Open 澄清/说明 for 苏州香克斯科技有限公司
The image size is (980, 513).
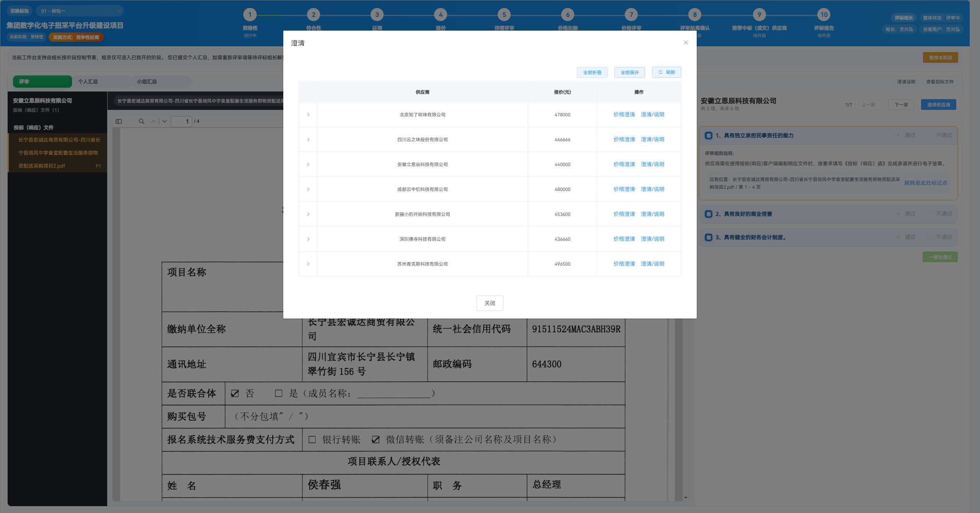point(653,264)
